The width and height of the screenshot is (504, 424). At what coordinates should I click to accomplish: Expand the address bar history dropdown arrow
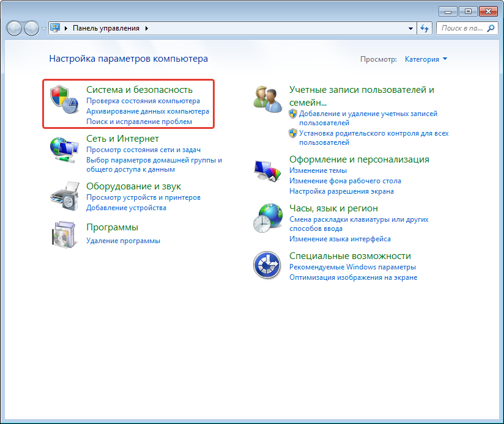tap(410, 28)
